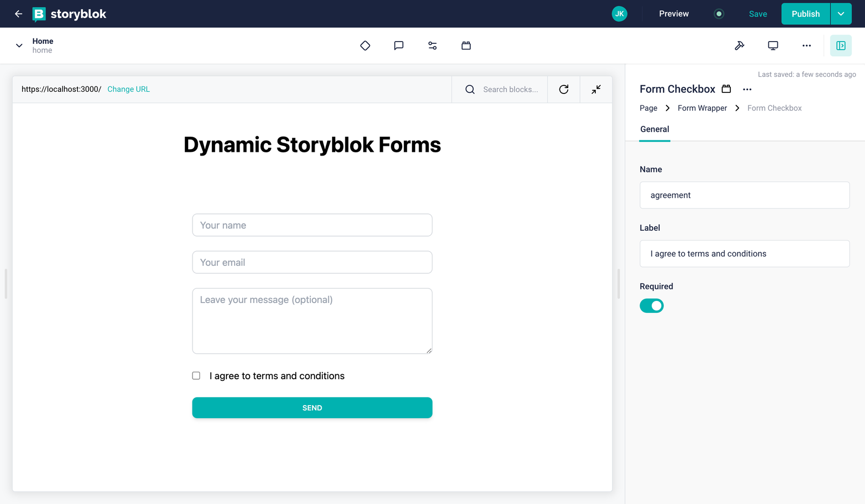Open the three-dot menu in the top toolbar
865x504 pixels.
coord(807,46)
